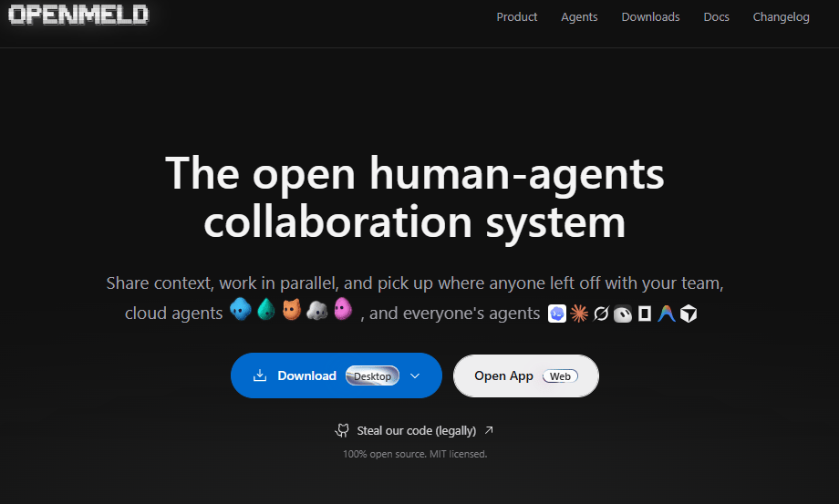Click the external-link arrow after Steal our code
The width and height of the screenshot is (839, 504).
pos(489,429)
